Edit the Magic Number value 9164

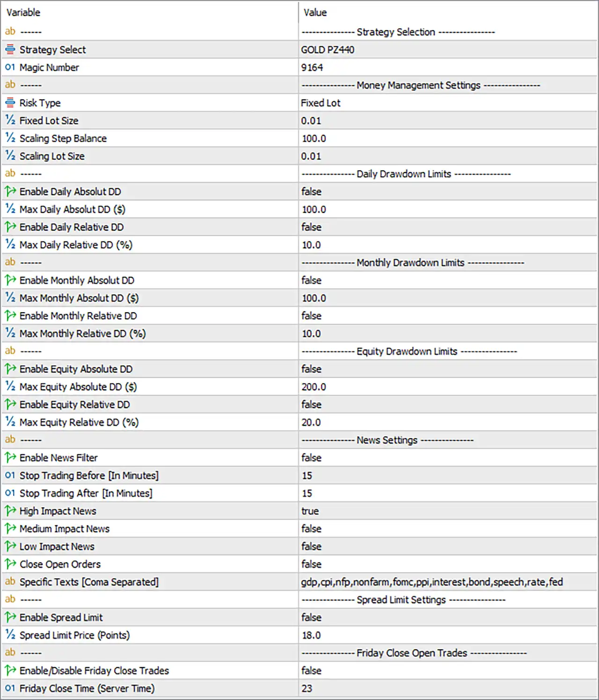(x=448, y=67)
